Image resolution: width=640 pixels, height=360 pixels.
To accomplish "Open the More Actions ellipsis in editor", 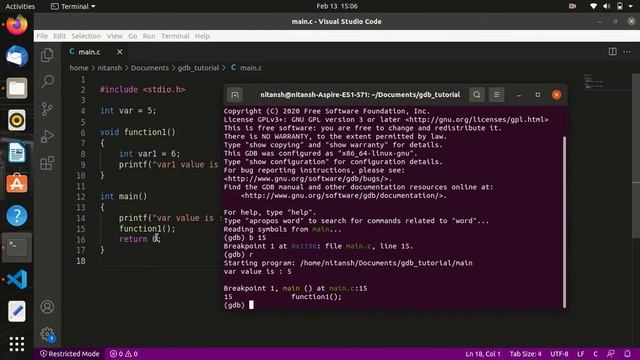I will (627, 52).
